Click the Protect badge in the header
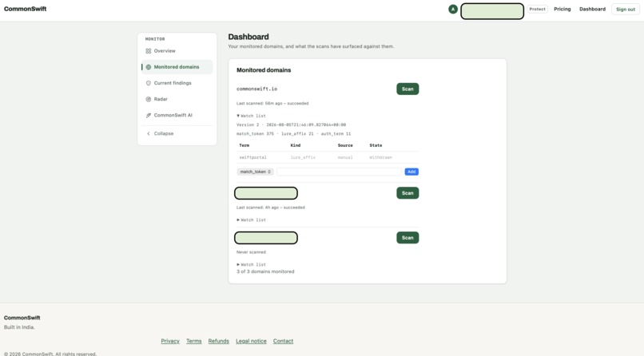Viewport: 644px width, 356px height. 537,9
